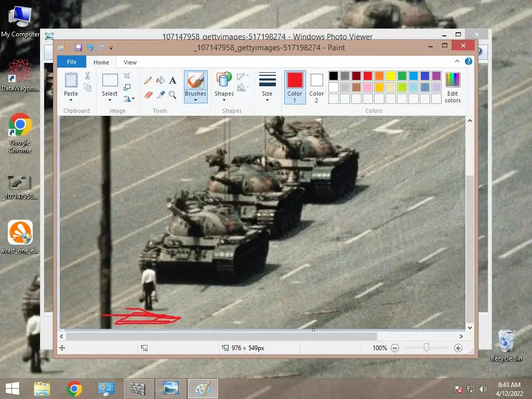Open the Customize Quick Access Toolbar dropdown
Viewport: 532px width, 399px height.
(x=111, y=48)
